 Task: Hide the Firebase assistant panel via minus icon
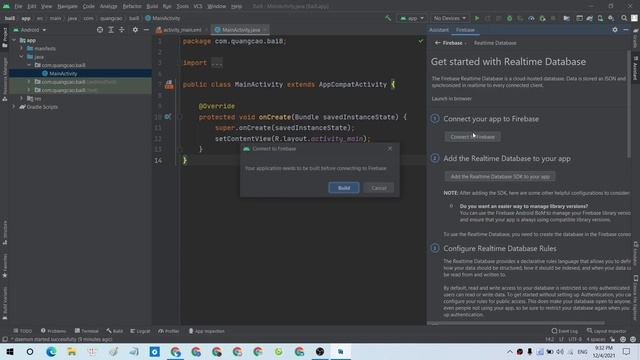pyautogui.click(x=626, y=30)
